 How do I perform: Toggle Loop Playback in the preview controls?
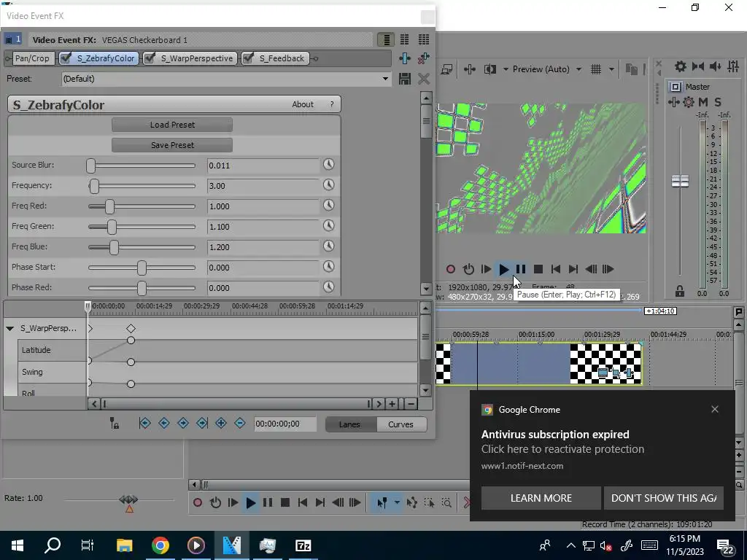click(x=468, y=270)
